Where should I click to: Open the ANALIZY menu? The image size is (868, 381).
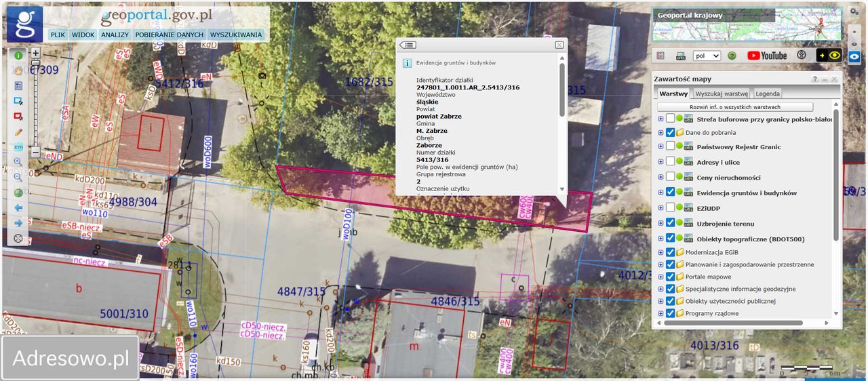click(115, 35)
